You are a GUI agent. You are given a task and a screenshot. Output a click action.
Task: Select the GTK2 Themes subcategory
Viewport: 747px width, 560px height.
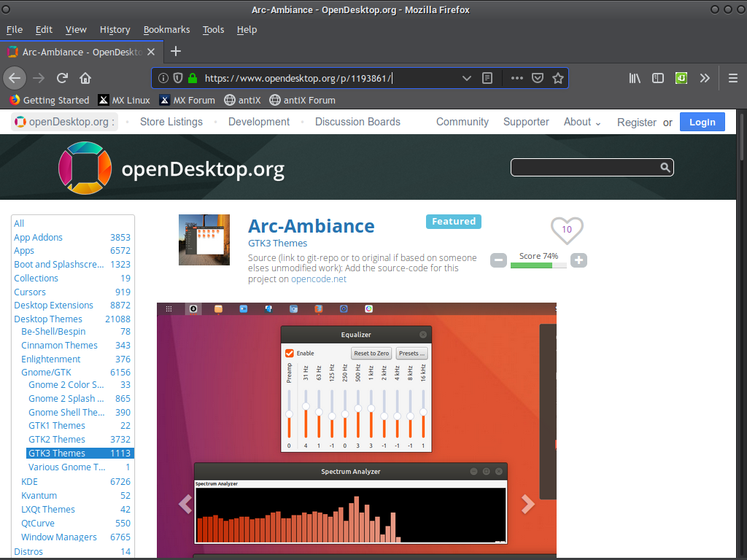(x=57, y=440)
